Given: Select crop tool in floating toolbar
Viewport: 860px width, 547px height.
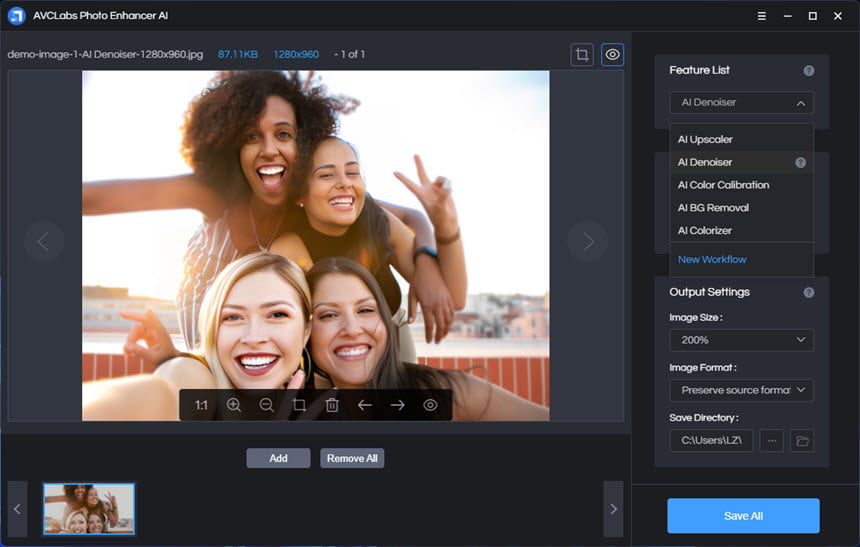Looking at the screenshot, I should coord(299,405).
